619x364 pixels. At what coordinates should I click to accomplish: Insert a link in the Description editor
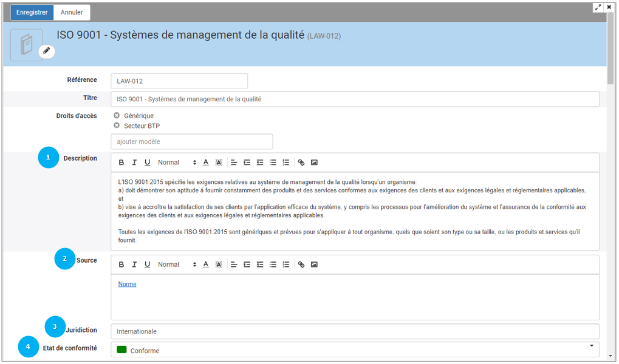(301, 163)
